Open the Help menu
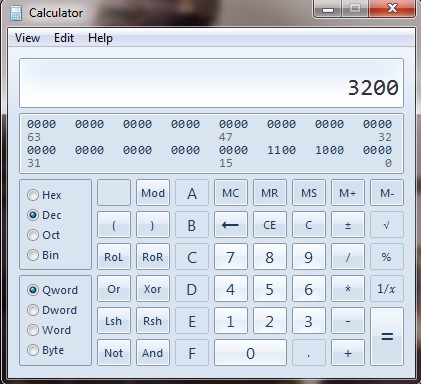The width and height of the screenshot is (421, 384). click(100, 38)
